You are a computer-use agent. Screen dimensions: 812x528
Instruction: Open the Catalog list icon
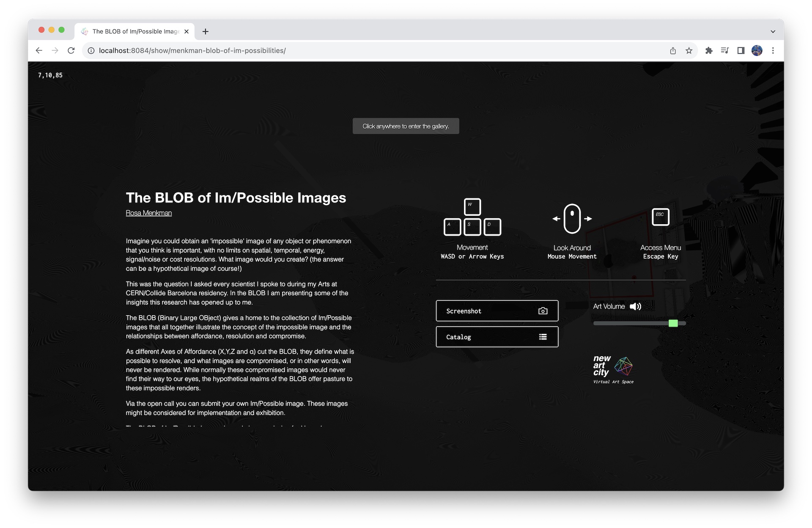tap(543, 336)
